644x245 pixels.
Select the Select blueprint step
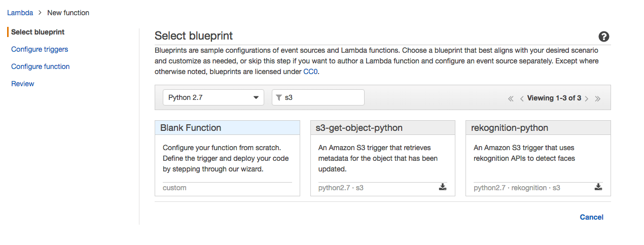pos(38,32)
